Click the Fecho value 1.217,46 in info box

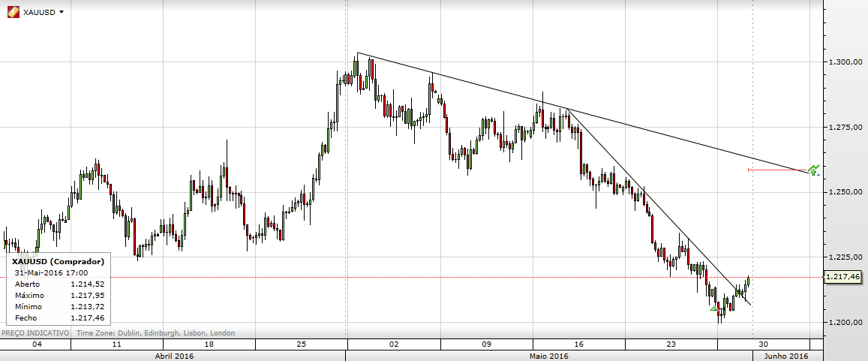(88, 317)
